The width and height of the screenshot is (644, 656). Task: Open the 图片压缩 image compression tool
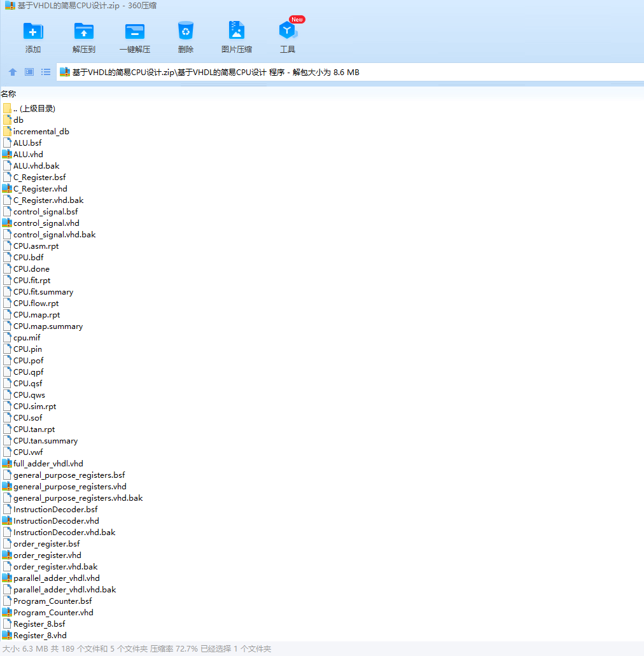click(x=237, y=31)
